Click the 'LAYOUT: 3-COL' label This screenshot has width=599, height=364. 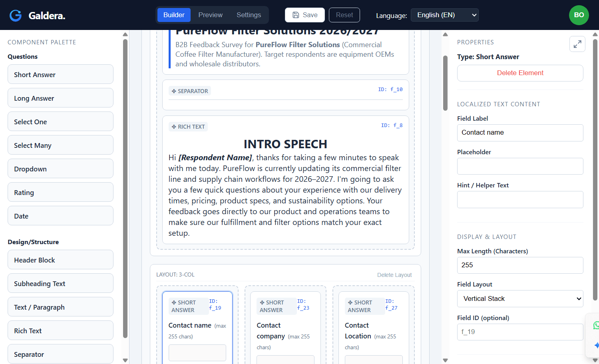175,275
